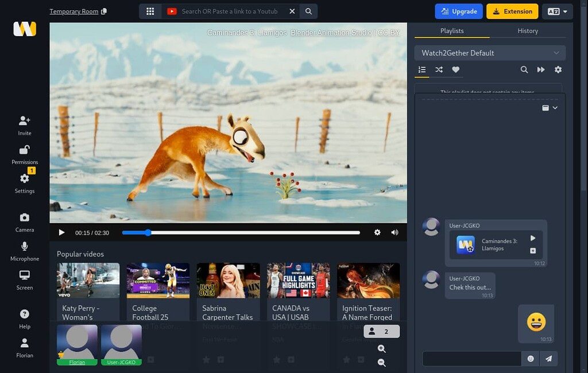Skip to the next playlist video
This screenshot has height=373, width=588.
[x=541, y=69]
